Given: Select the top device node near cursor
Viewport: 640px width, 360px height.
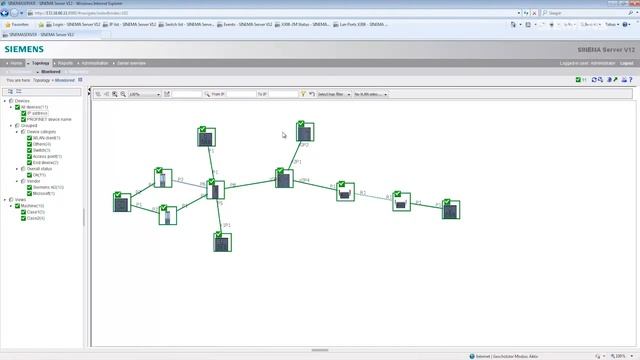Looking at the screenshot, I should [304, 131].
